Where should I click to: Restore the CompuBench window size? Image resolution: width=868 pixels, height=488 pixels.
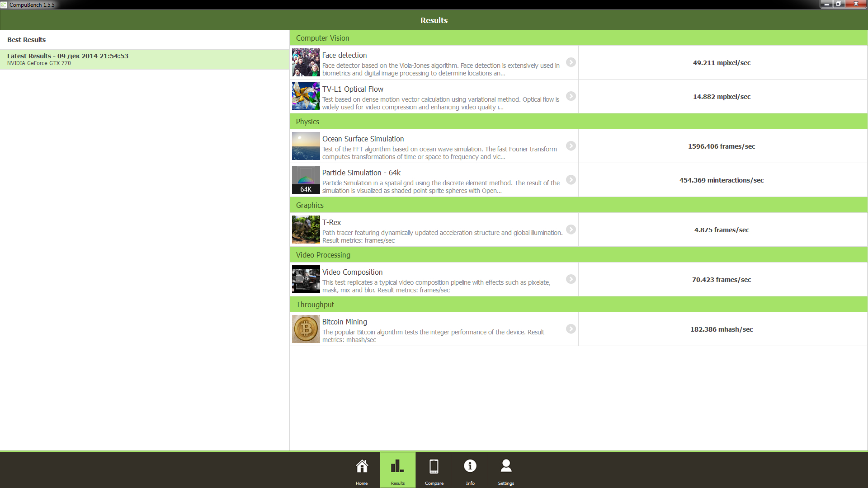coord(839,4)
